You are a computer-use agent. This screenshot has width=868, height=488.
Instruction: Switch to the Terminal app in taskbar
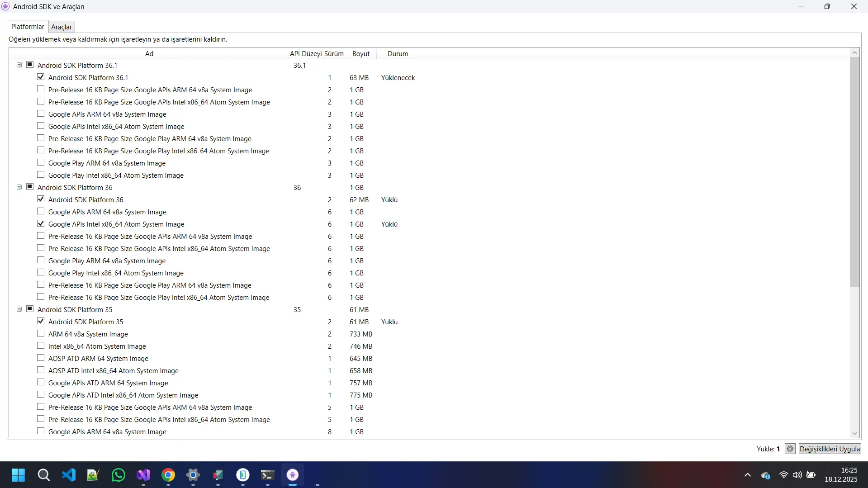[268, 475]
